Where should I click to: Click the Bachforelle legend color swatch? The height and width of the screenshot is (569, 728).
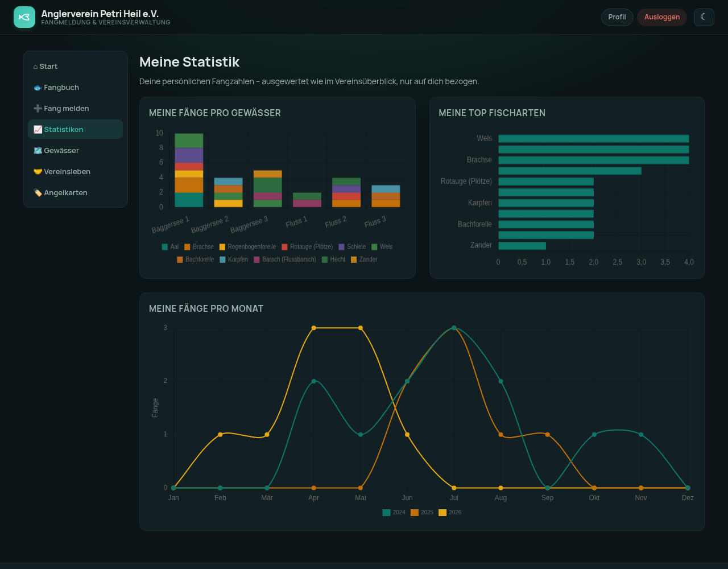click(x=180, y=259)
